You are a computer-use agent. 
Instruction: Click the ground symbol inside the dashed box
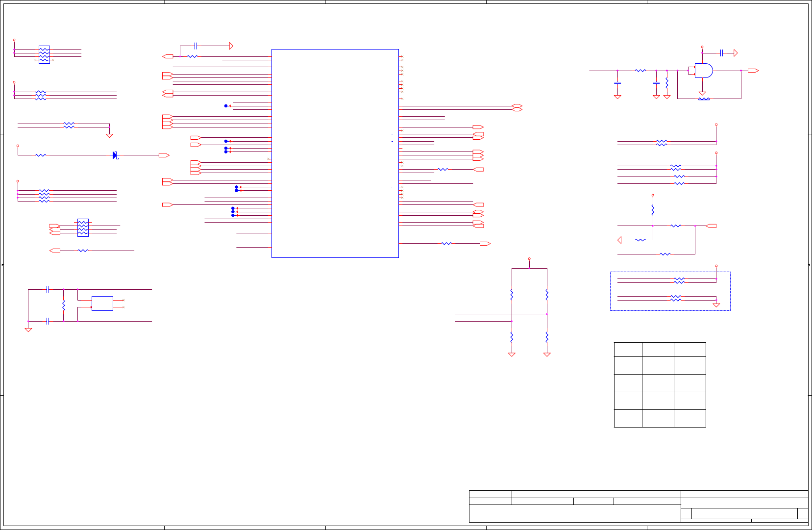(x=716, y=305)
